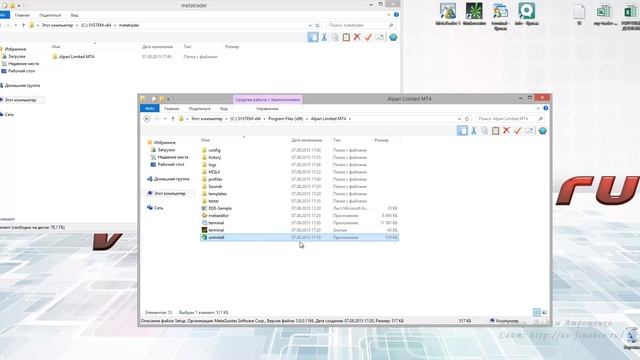Open Главная tab in metatrader window
The image size is (640, 360).
point(22,15)
